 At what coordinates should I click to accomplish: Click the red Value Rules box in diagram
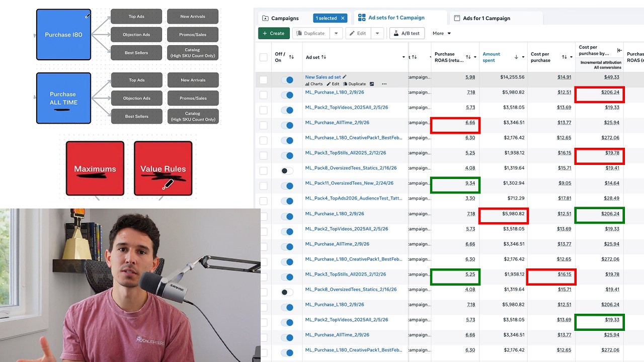click(163, 168)
